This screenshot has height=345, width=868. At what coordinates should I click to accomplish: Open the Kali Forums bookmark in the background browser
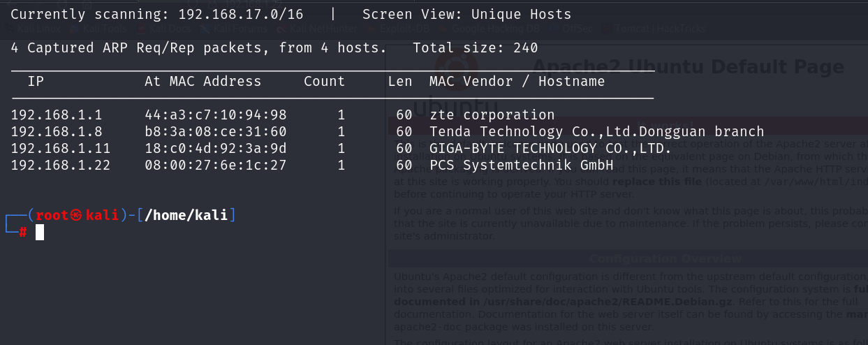coord(235,29)
